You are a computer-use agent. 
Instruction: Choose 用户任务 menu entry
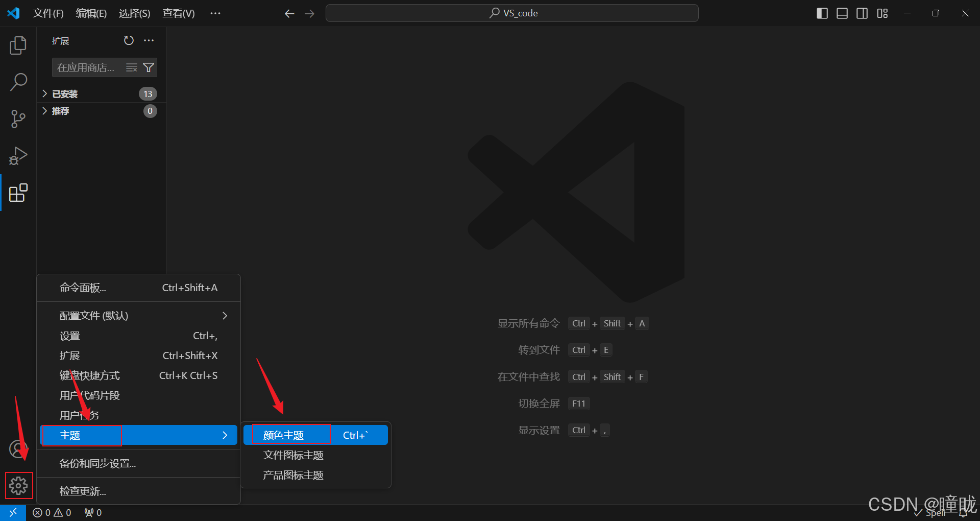[138, 415]
